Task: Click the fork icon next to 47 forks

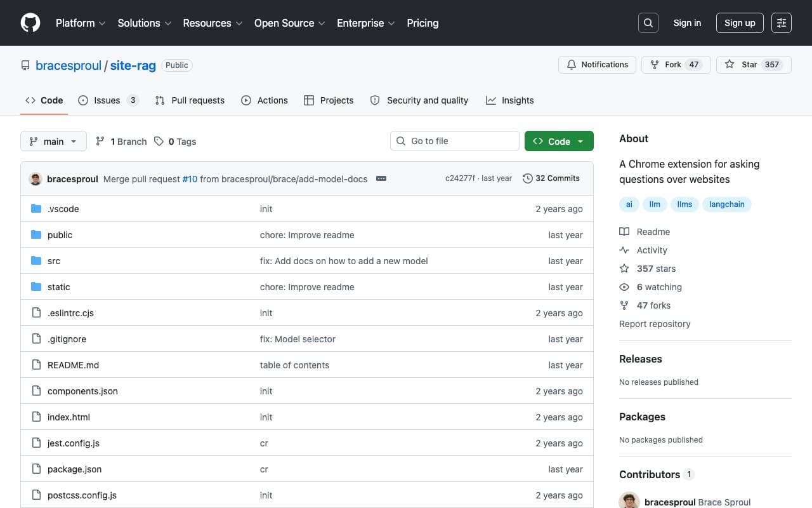Action: coord(624,305)
